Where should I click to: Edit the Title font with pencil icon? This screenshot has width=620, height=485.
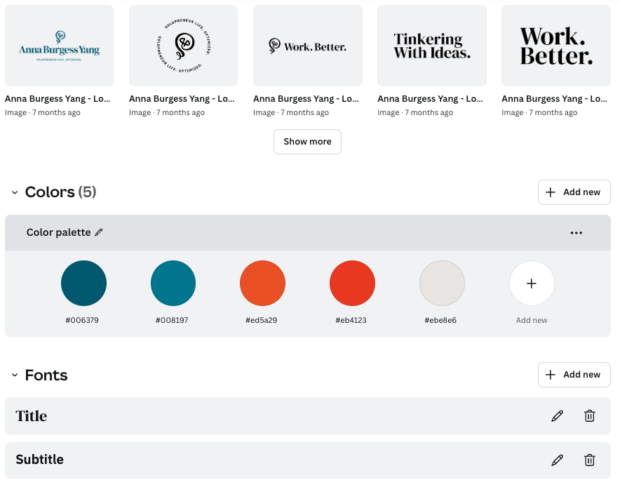(557, 416)
